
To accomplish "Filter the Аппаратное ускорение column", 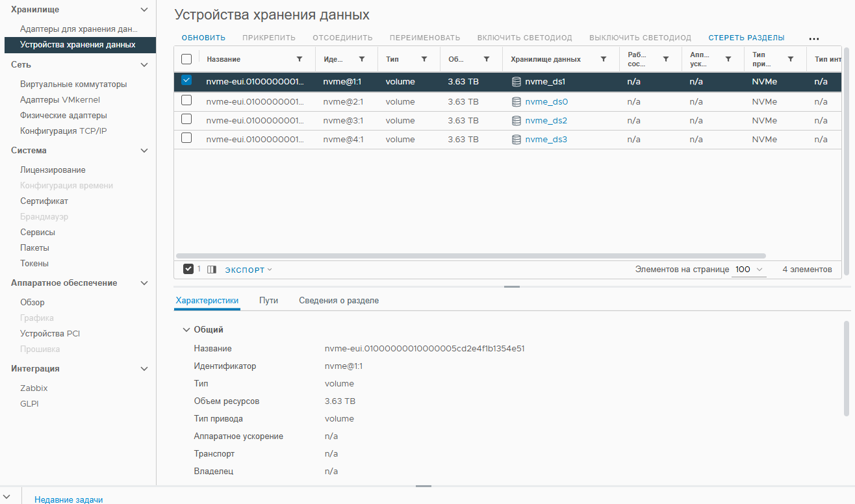I will 728,59.
